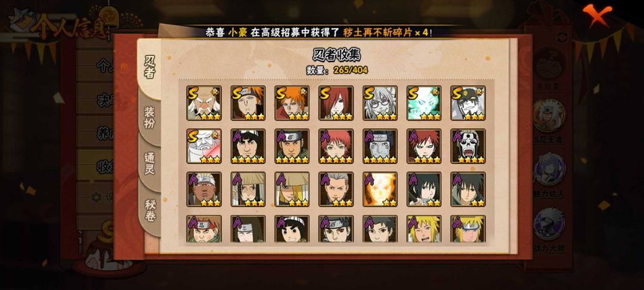Tap the glowing orange chakra-mode Naruto card
Image resolution: width=644 pixels, height=290 pixels.
[380, 189]
